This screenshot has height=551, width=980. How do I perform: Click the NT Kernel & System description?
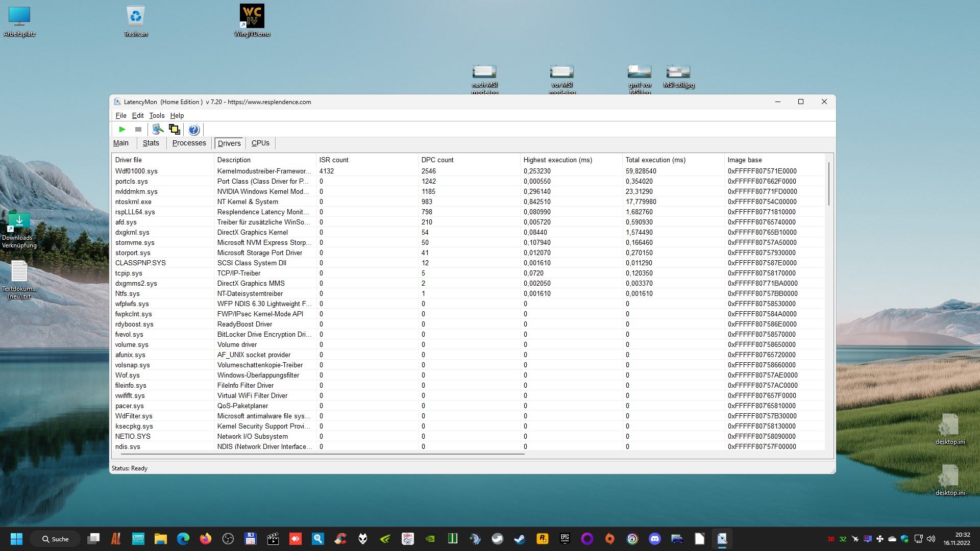tap(248, 202)
